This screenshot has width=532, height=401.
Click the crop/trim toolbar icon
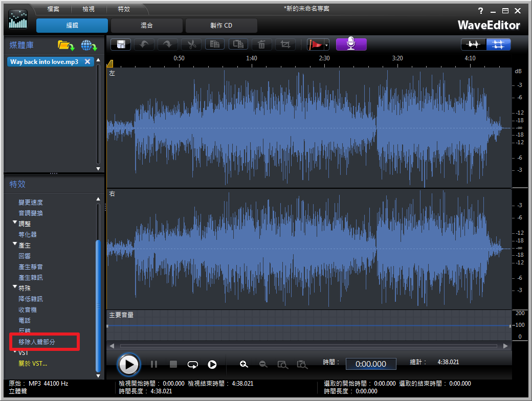point(285,44)
